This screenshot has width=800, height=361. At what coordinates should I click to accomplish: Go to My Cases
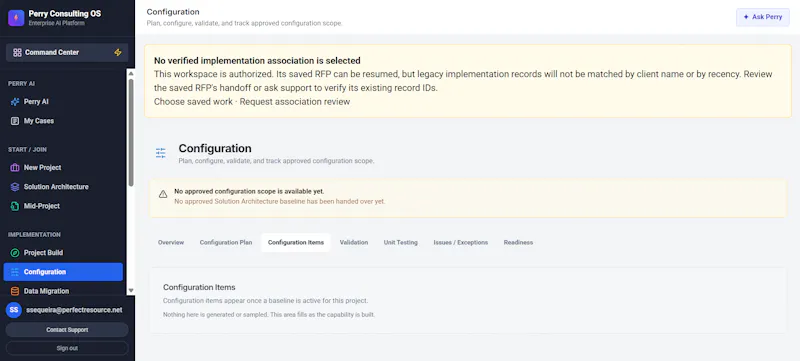point(63,121)
